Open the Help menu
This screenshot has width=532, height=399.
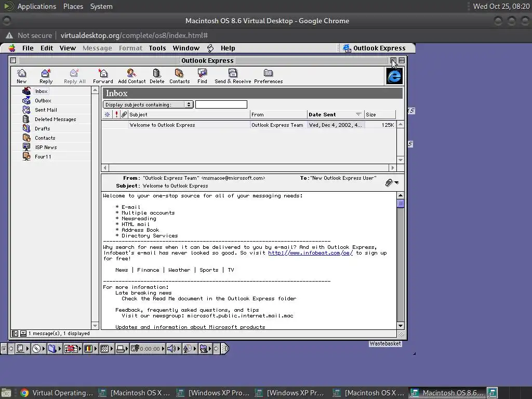(228, 48)
